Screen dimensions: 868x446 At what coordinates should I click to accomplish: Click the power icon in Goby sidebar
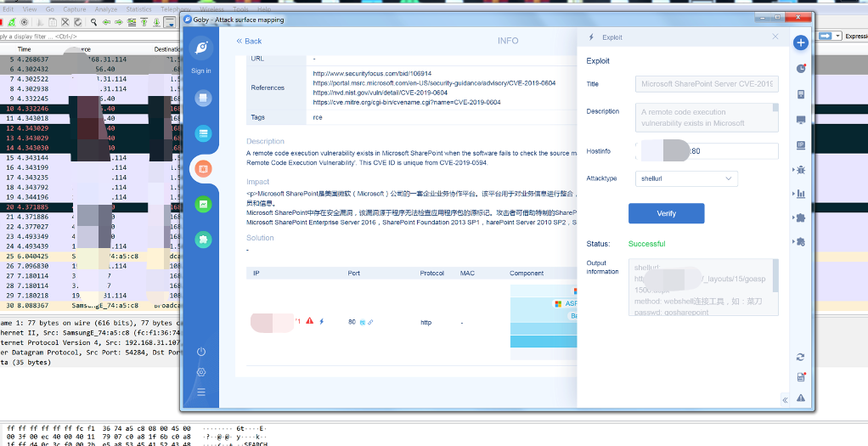[x=201, y=352]
